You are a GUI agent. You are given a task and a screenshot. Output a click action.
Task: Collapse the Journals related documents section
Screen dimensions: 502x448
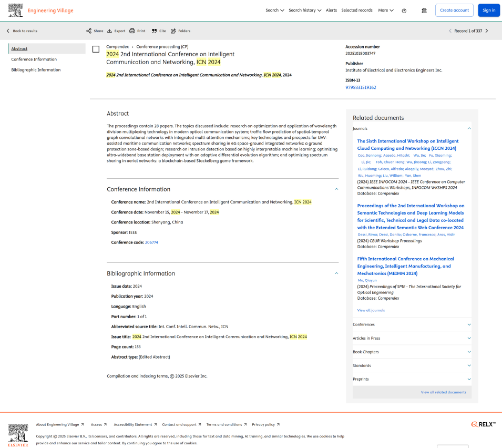coord(469,128)
